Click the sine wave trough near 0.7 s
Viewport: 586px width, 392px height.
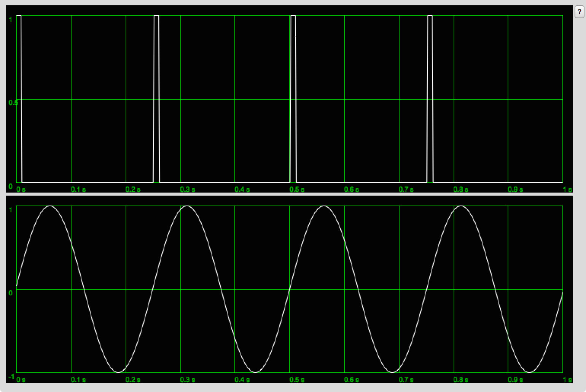392,372
